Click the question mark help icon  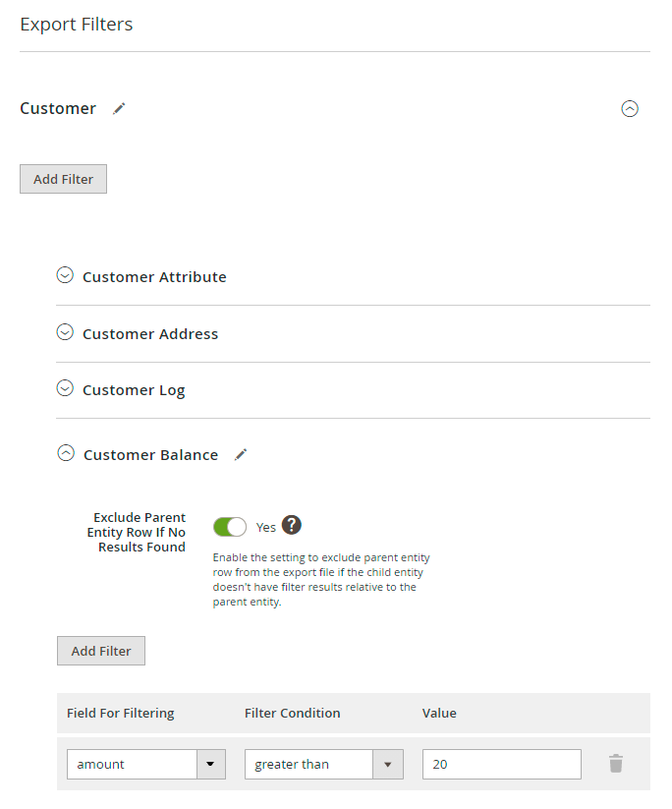click(x=291, y=525)
